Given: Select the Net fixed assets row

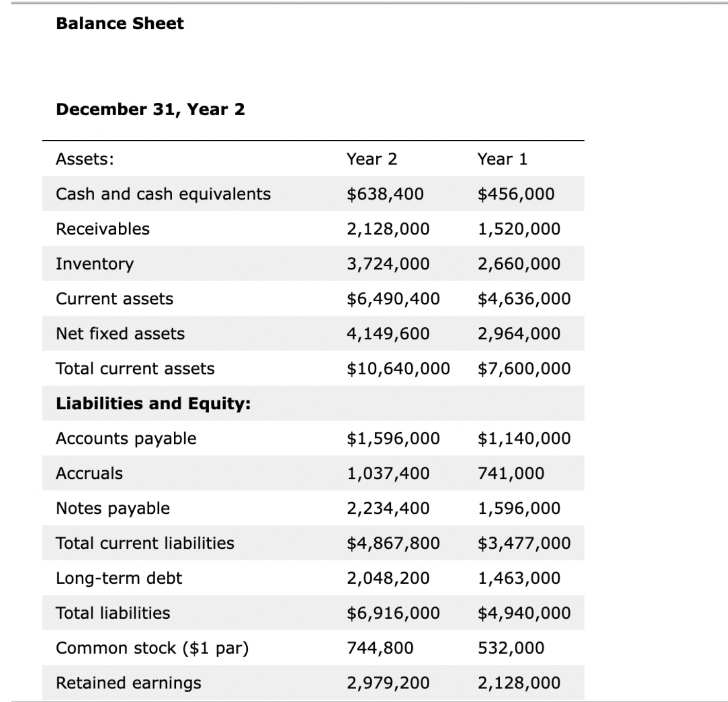Looking at the screenshot, I should (x=121, y=334).
